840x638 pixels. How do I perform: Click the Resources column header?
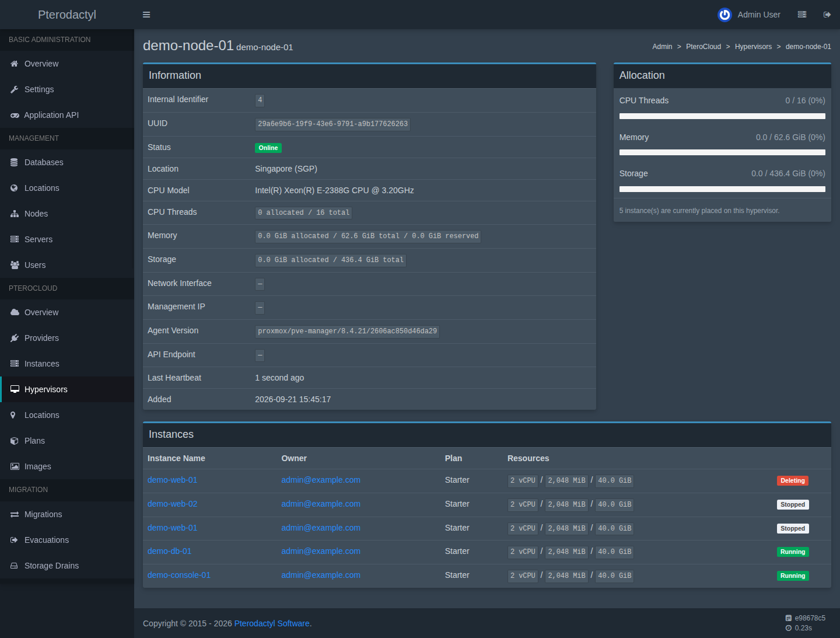(x=528, y=458)
